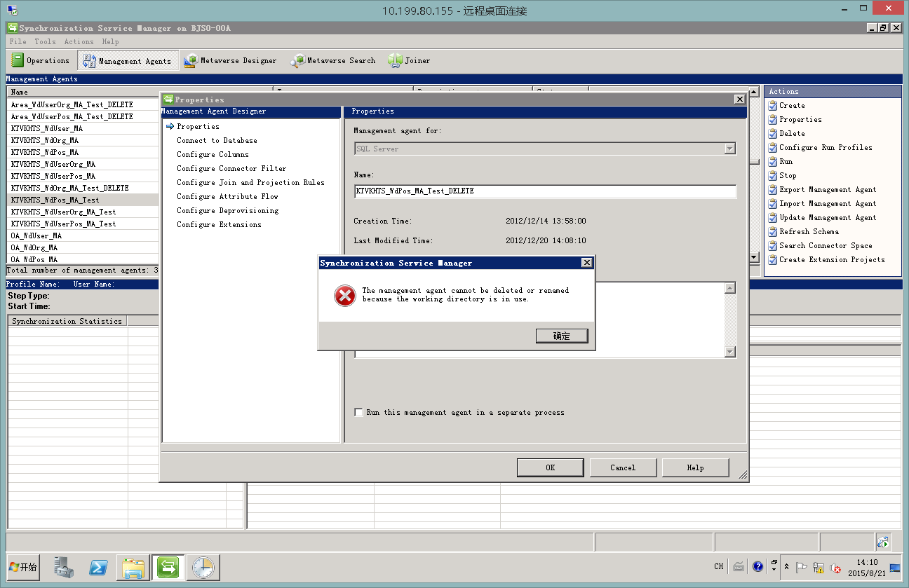
Task: Click the 确定 button in error dialog
Action: [x=561, y=336]
